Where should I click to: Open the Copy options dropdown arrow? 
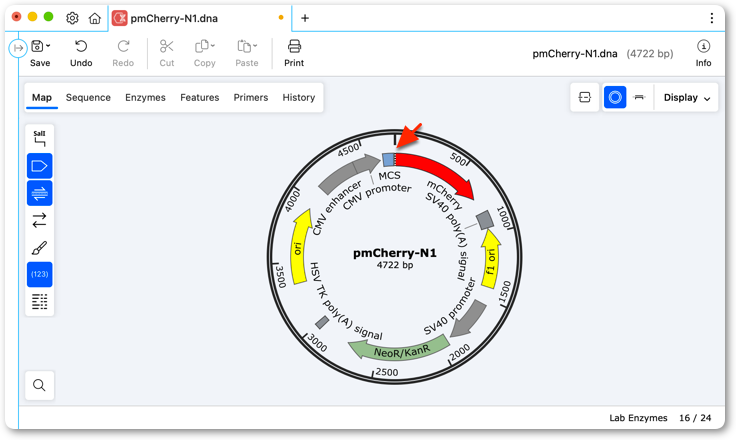click(x=213, y=46)
